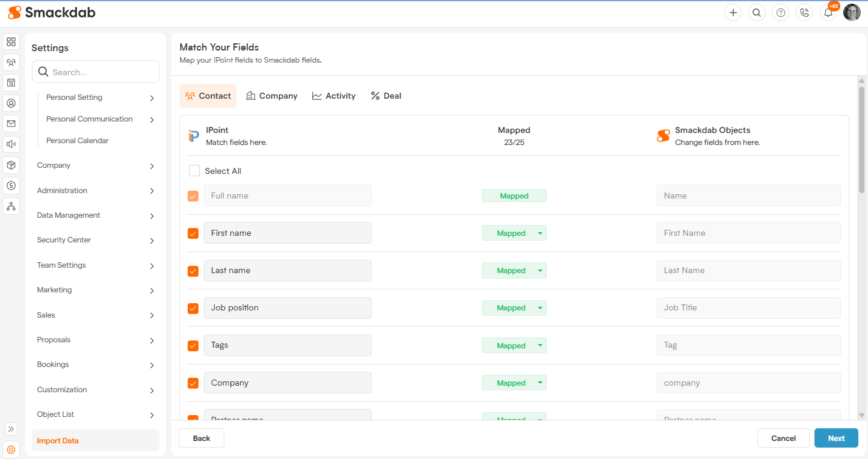868x459 pixels.
Task: Uncheck the First name field checkbox
Action: click(193, 233)
